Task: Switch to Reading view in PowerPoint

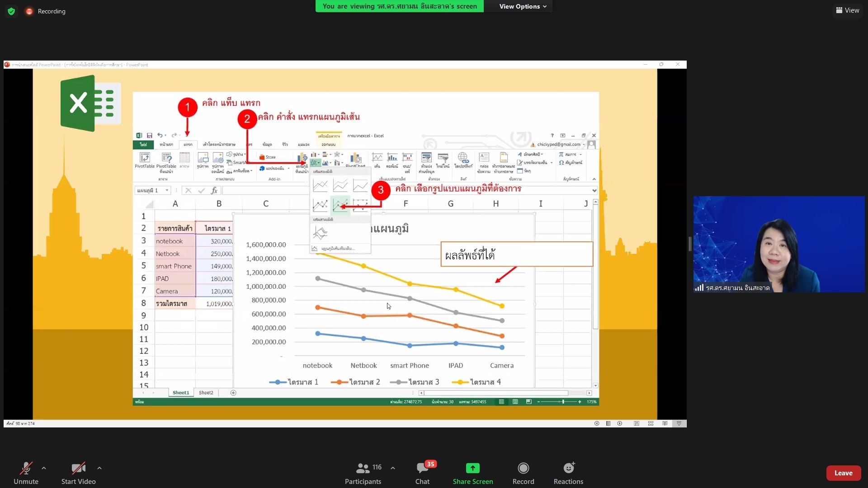Action: click(665, 423)
